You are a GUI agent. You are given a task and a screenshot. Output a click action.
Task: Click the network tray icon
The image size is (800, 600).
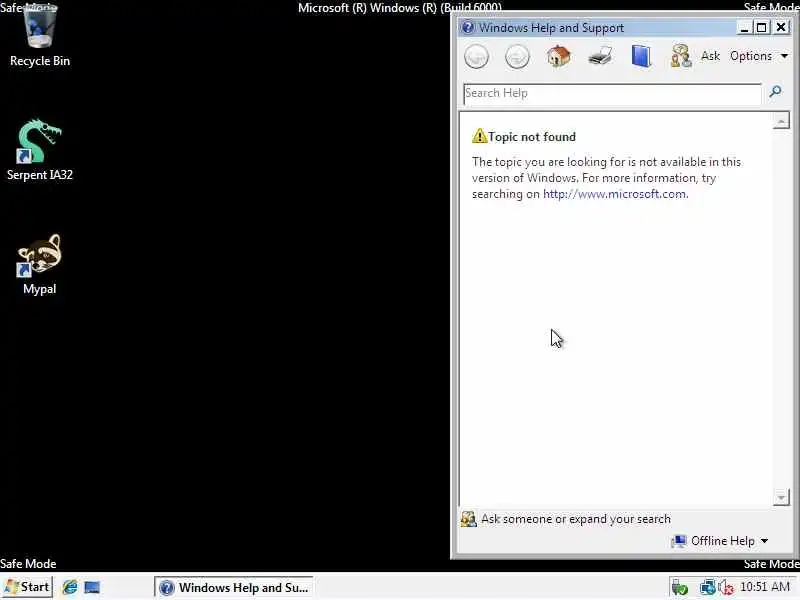click(707, 587)
